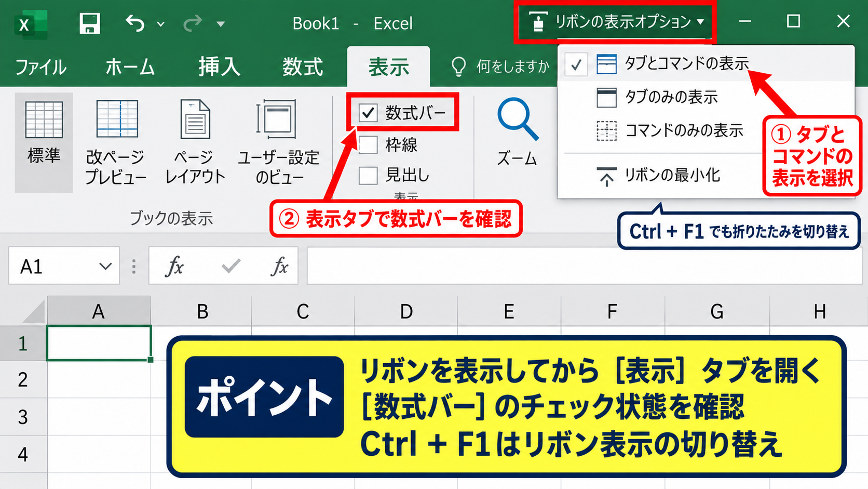The height and width of the screenshot is (489, 868).
Task: Select タブとコマンドの表示 option
Action: point(706,64)
